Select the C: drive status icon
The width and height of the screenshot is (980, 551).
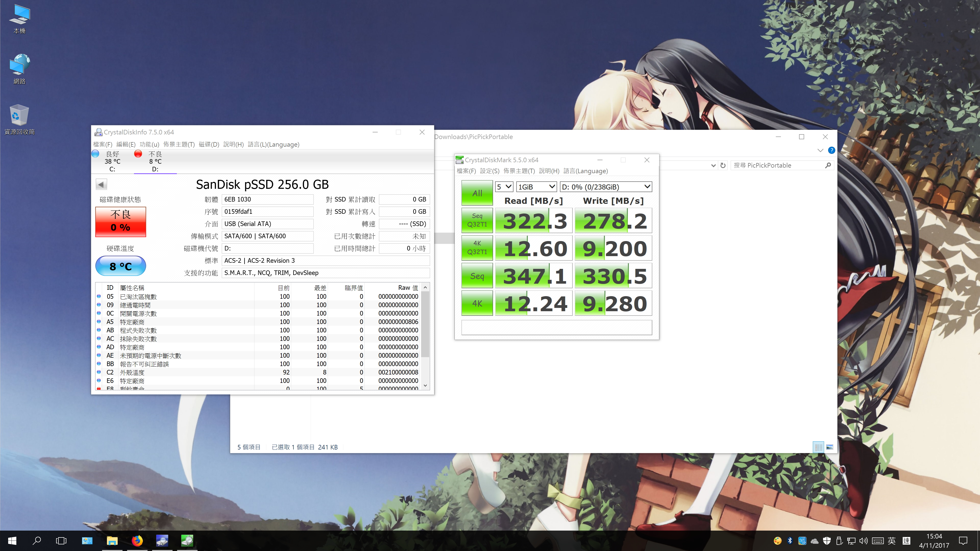pos(95,154)
